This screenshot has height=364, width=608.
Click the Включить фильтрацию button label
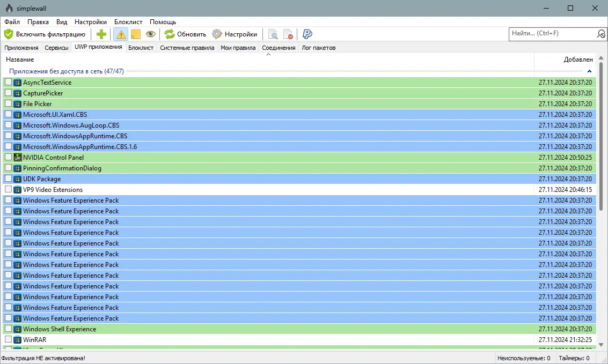coord(50,34)
